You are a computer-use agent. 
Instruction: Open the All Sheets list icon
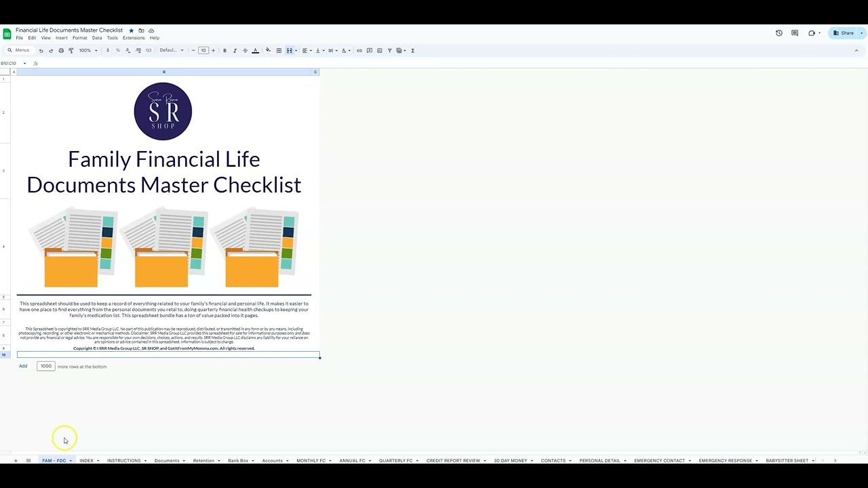28,461
